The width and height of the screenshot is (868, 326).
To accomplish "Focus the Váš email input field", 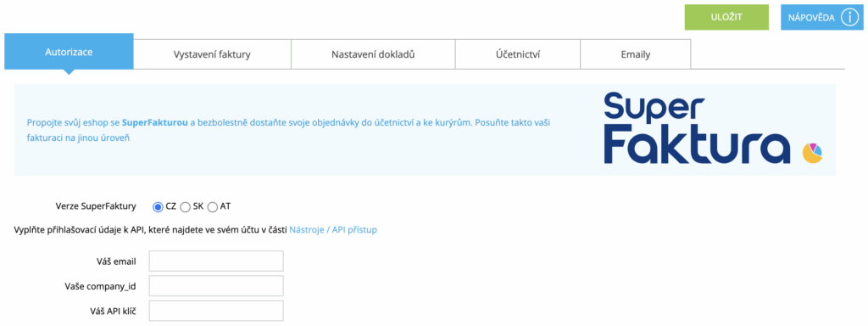I will 216,261.
